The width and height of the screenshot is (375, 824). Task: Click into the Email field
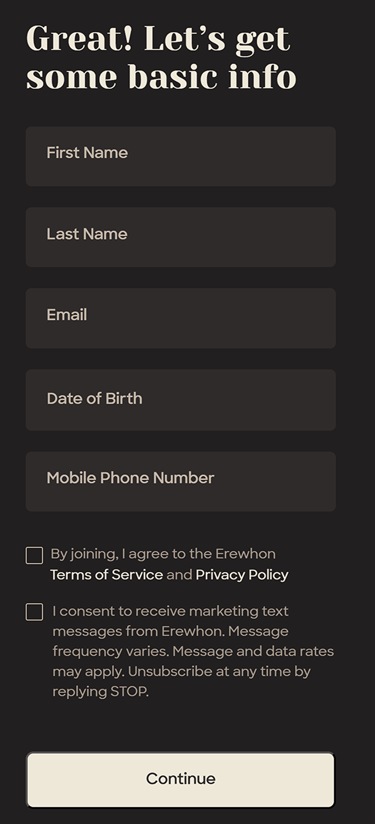click(x=181, y=318)
